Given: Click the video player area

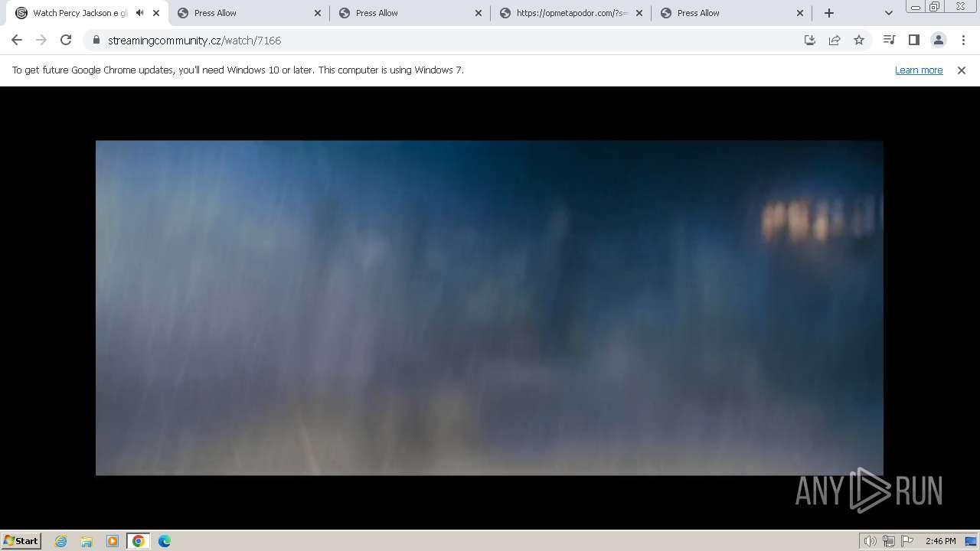Looking at the screenshot, I should (489, 308).
